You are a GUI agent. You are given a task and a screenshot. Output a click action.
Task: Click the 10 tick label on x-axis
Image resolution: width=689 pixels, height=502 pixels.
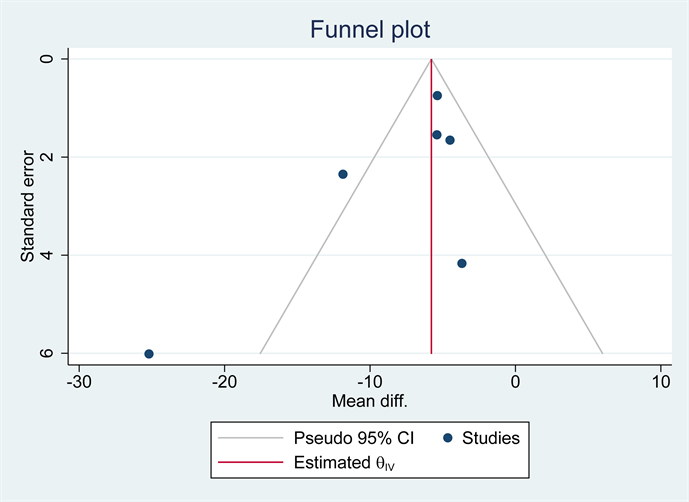click(661, 382)
